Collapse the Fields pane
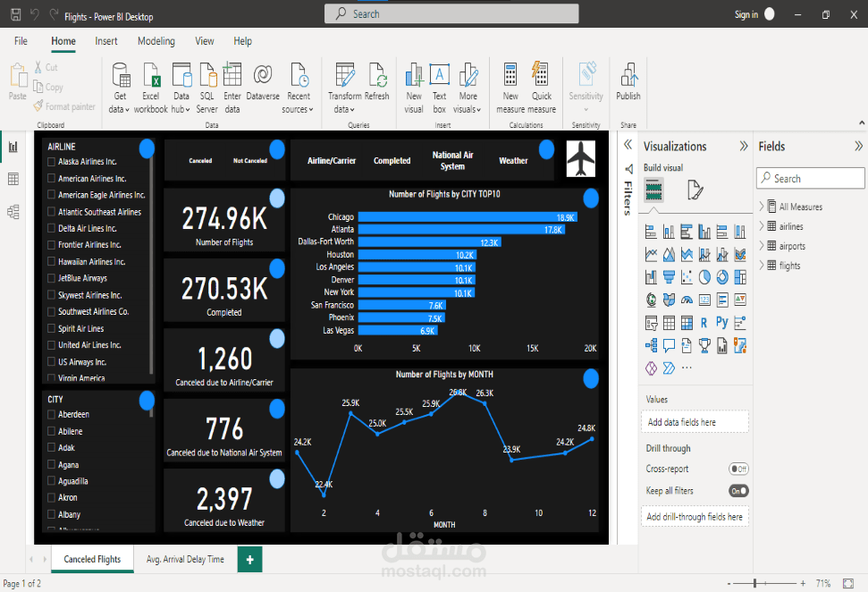Image resolution: width=868 pixels, height=592 pixels. point(858,146)
